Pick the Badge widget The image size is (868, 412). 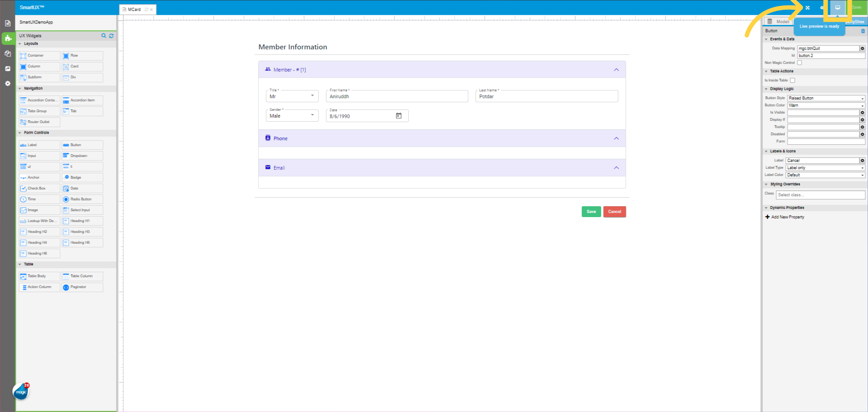pos(82,178)
